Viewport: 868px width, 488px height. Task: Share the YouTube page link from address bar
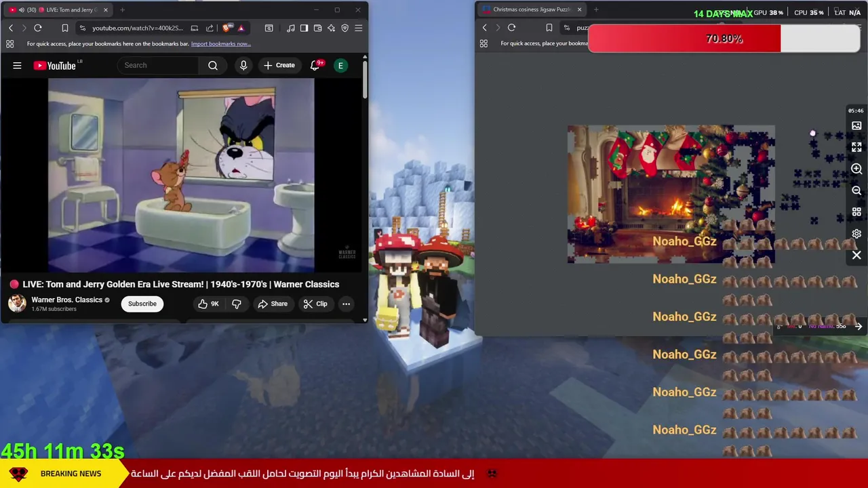(x=210, y=28)
